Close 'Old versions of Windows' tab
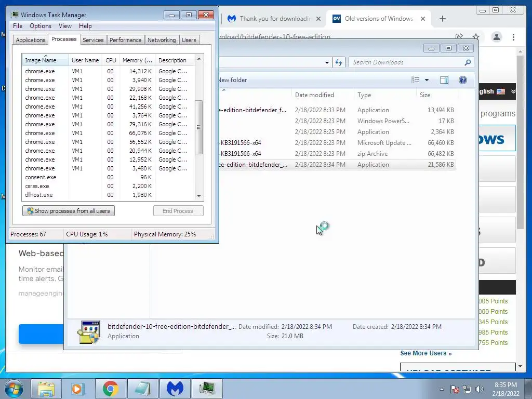The width and height of the screenshot is (532, 399). pyautogui.click(x=423, y=19)
